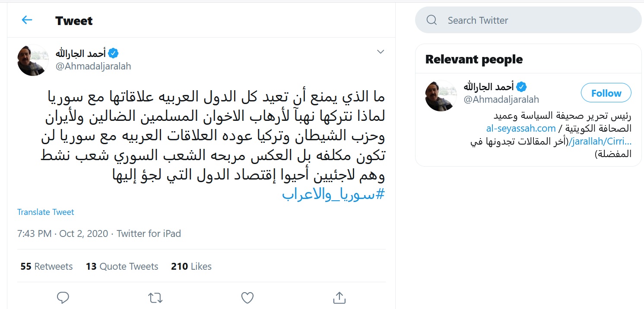
Task: Open tweet author's profile picture
Action: tap(33, 60)
